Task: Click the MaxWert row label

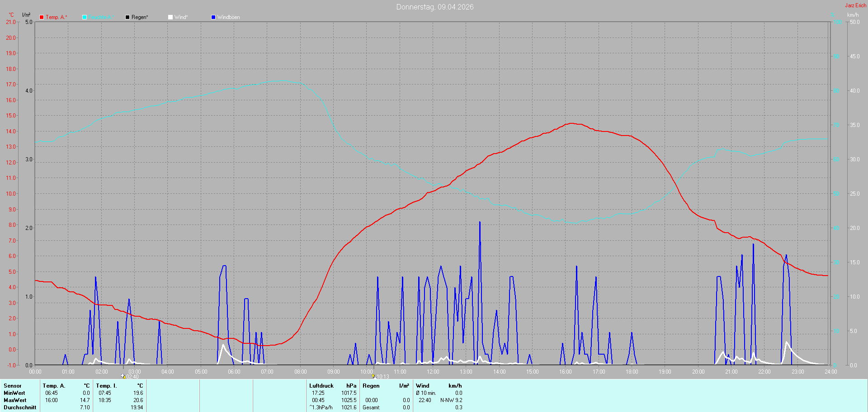Action: point(15,400)
